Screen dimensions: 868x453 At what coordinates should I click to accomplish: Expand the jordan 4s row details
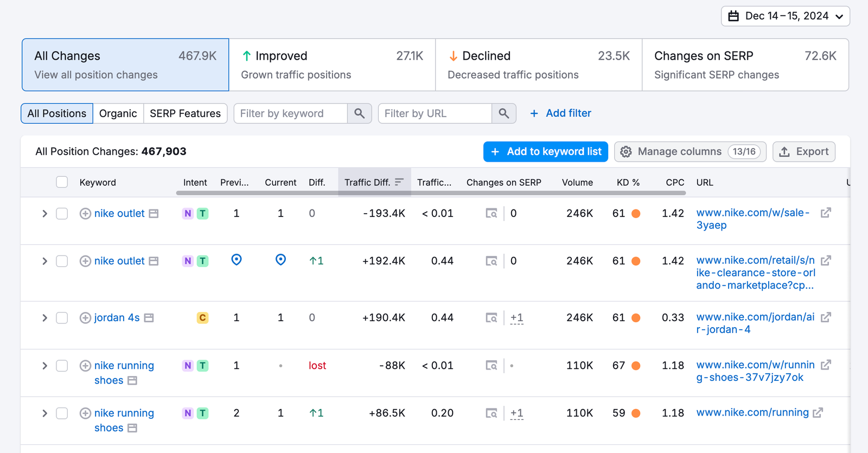tap(44, 318)
